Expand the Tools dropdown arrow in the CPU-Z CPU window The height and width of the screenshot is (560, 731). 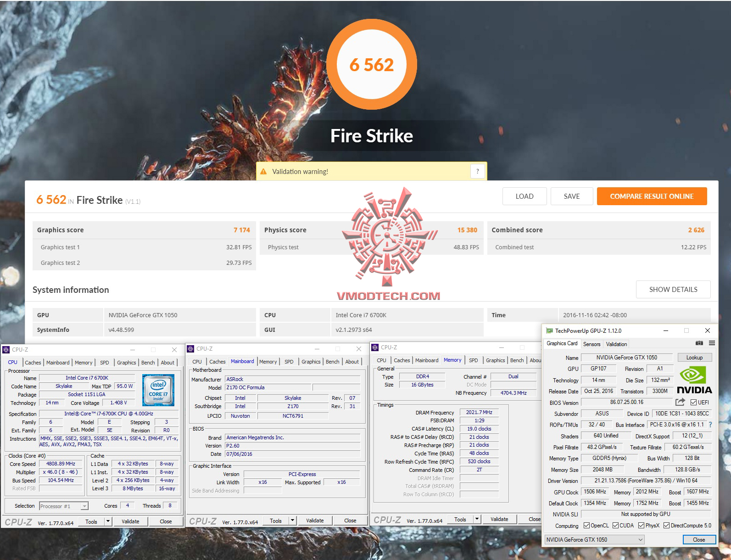[108, 521]
